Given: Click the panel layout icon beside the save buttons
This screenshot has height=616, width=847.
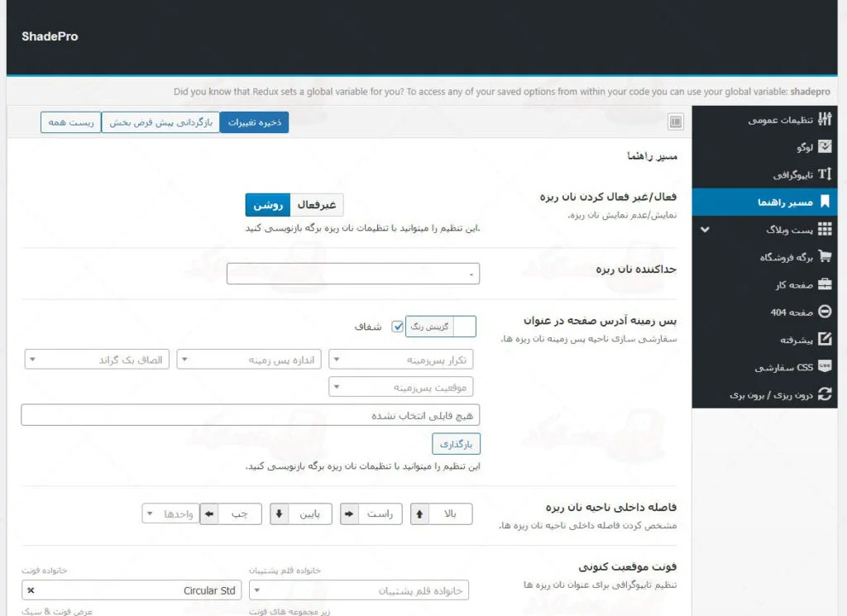Looking at the screenshot, I should click(x=675, y=121).
